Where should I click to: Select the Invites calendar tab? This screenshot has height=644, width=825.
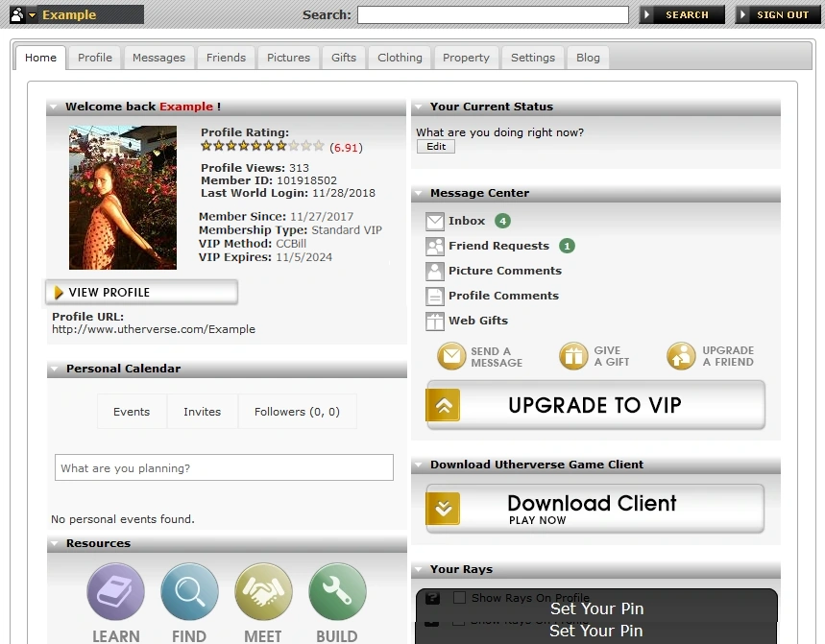click(x=202, y=412)
